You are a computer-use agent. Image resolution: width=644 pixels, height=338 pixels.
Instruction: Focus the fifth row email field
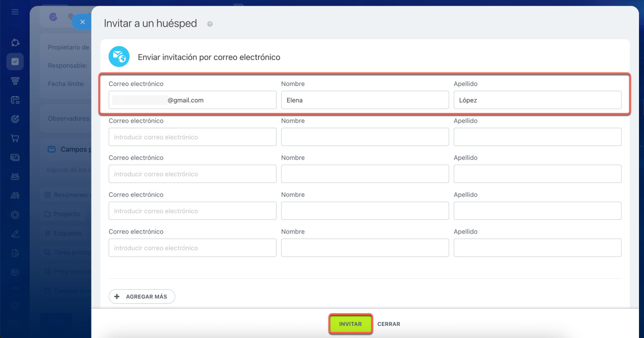pos(193,248)
